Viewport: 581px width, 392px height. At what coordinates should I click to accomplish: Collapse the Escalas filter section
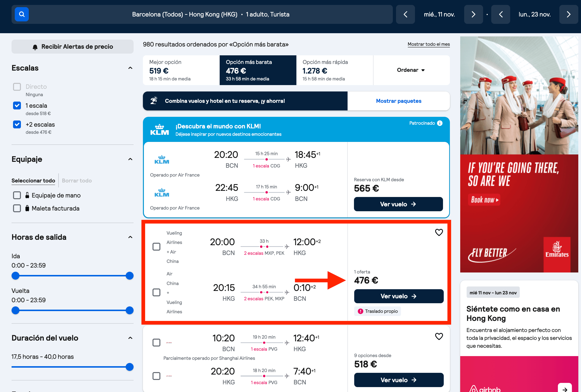coord(130,68)
